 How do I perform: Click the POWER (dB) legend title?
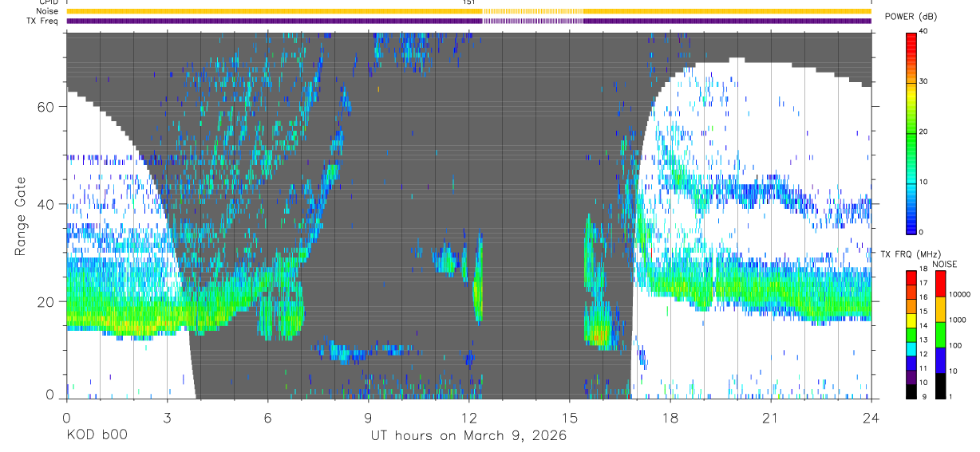click(x=911, y=17)
